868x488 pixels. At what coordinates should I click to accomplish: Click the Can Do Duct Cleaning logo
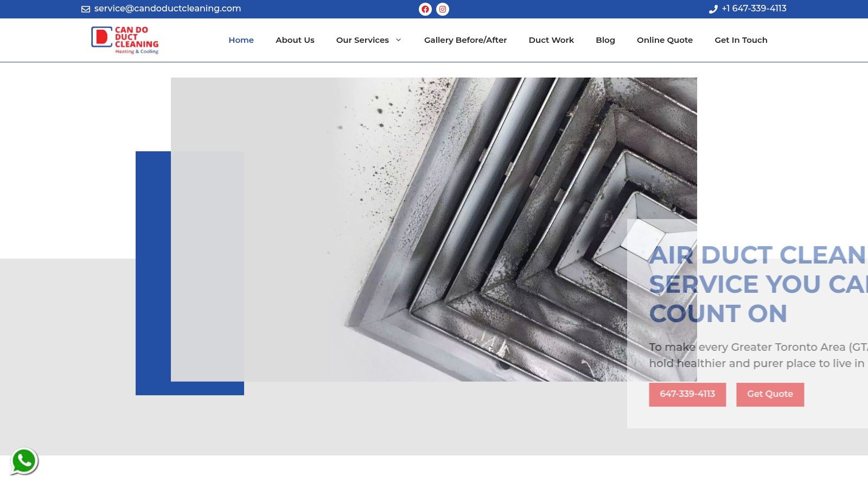coord(125,40)
